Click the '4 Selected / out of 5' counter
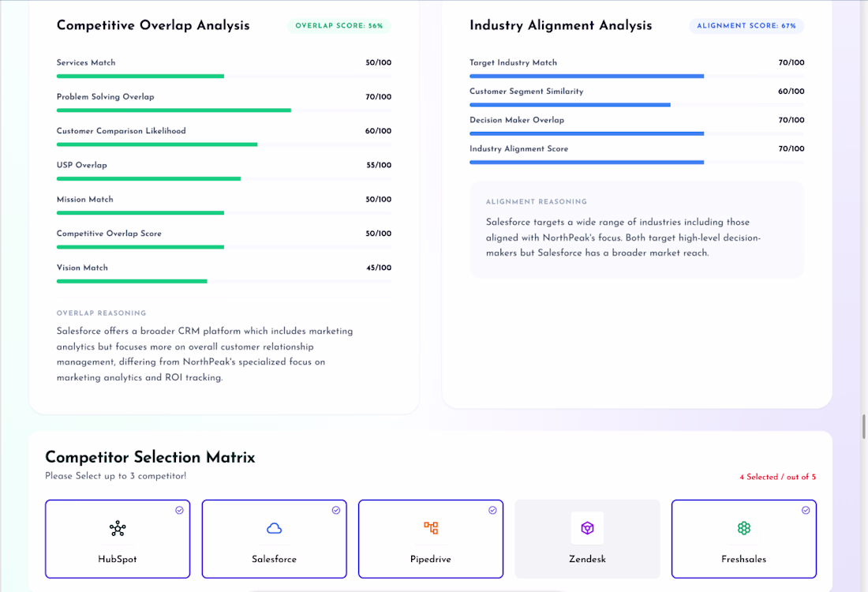Viewport: 868px width, 592px height. 778,477
